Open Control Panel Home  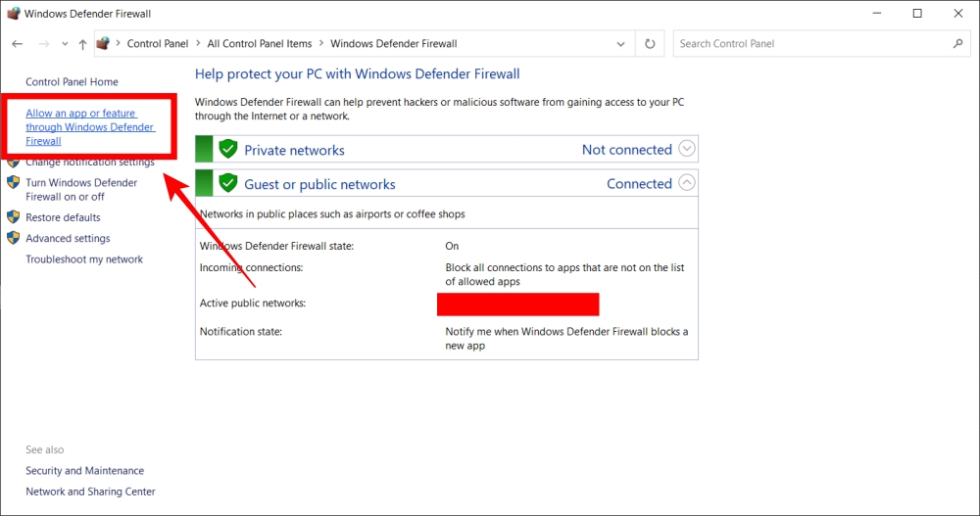(72, 82)
